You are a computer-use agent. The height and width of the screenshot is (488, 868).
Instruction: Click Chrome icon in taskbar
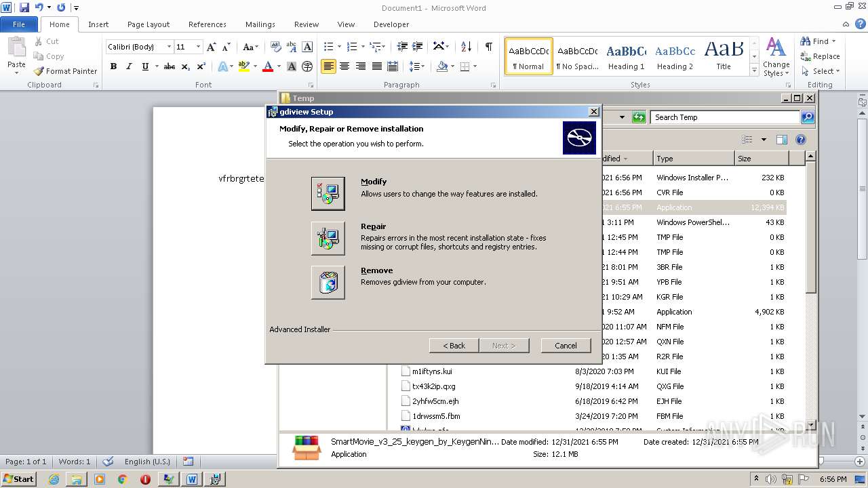(x=123, y=479)
